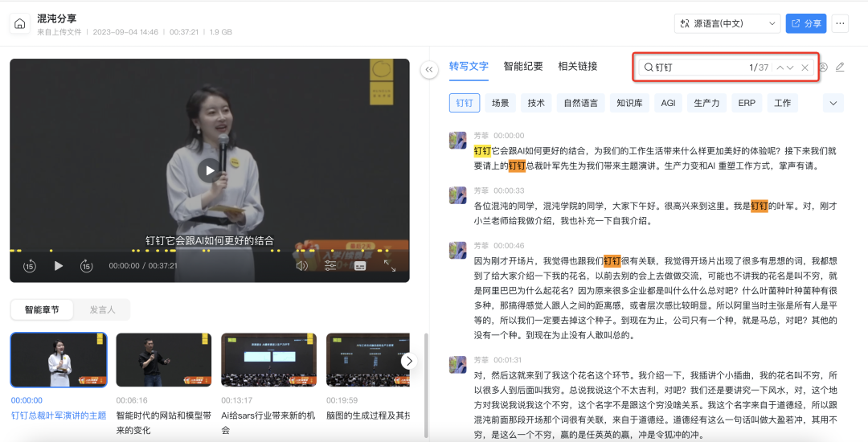Enter fullscreen with the expand arrows icon
This screenshot has width=868, height=442.
coord(390,266)
